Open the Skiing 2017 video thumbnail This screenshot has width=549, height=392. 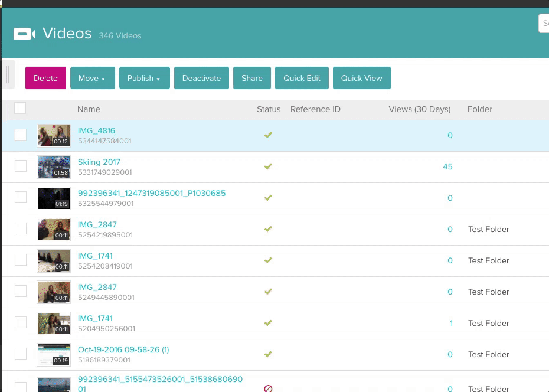click(x=54, y=167)
